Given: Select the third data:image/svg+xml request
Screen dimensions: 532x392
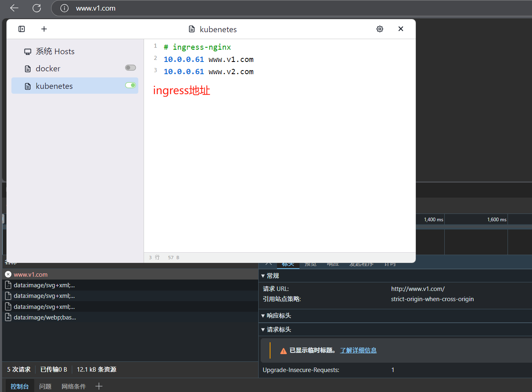Looking at the screenshot, I should point(130,307).
